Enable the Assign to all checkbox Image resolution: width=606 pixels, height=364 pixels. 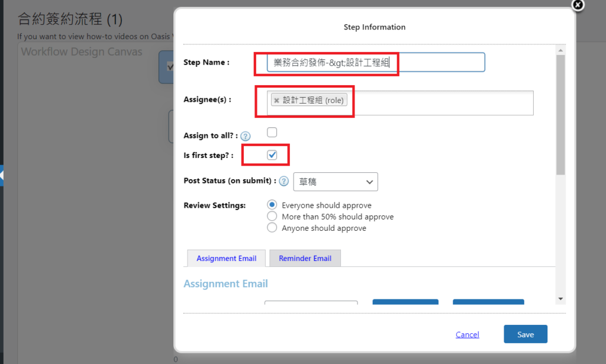(272, 133)
